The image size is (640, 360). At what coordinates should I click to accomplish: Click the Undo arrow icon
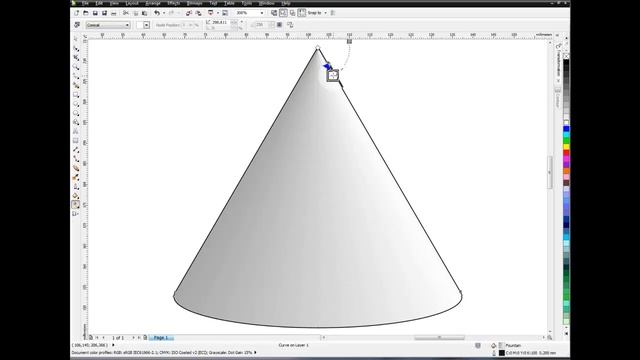[x=157, y=13]
